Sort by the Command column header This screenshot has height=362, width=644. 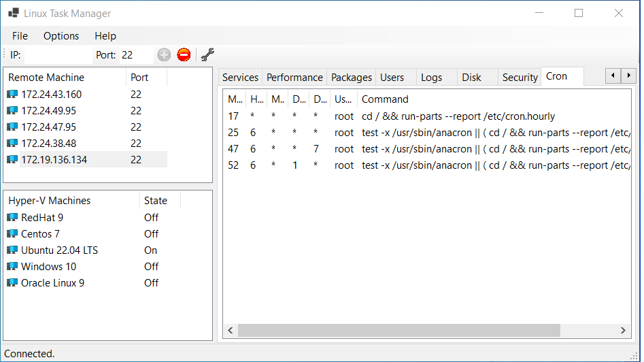click(385, 99)
